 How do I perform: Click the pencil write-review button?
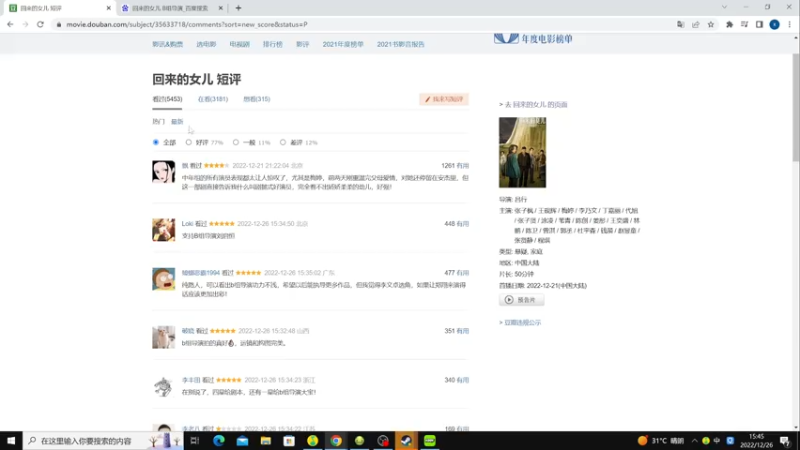click(x=444, y=99)
